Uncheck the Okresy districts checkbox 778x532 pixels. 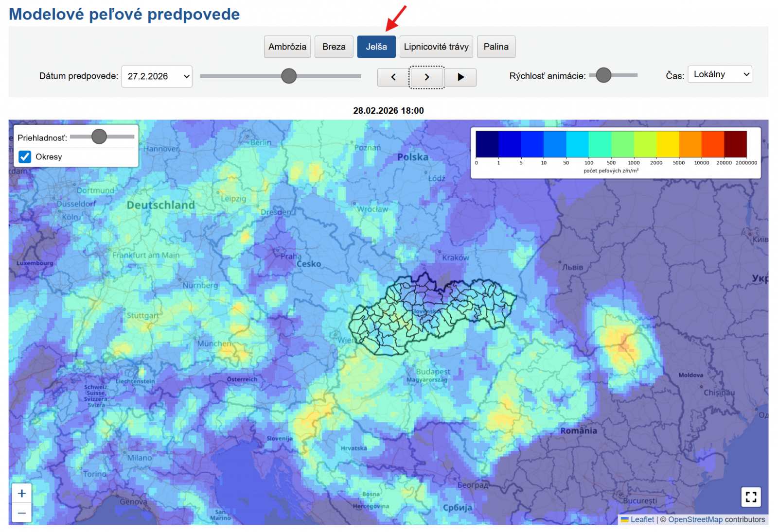click(25, 157)
